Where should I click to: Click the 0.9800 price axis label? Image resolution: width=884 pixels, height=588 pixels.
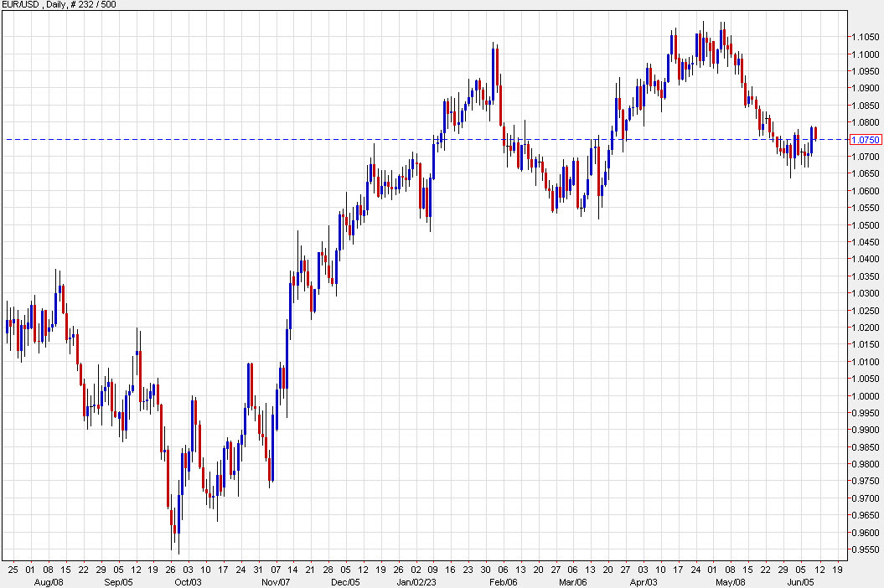click(x=866, y=465)
